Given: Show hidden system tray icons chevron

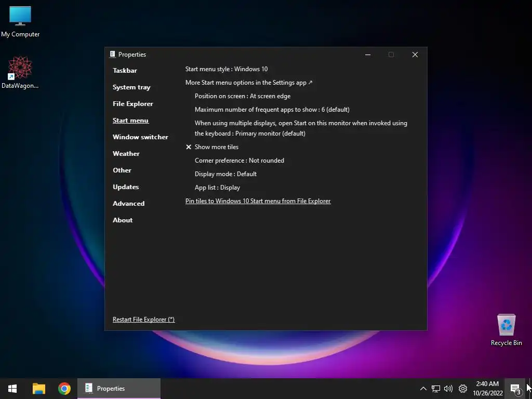Looking at the screenshot, I should click(x=423, y=389).
